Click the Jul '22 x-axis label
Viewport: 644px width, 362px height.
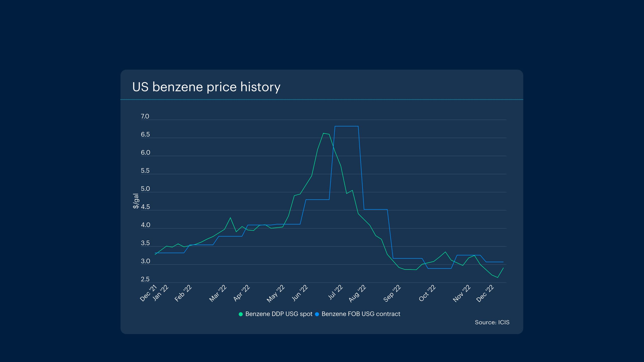click(336, 293)
